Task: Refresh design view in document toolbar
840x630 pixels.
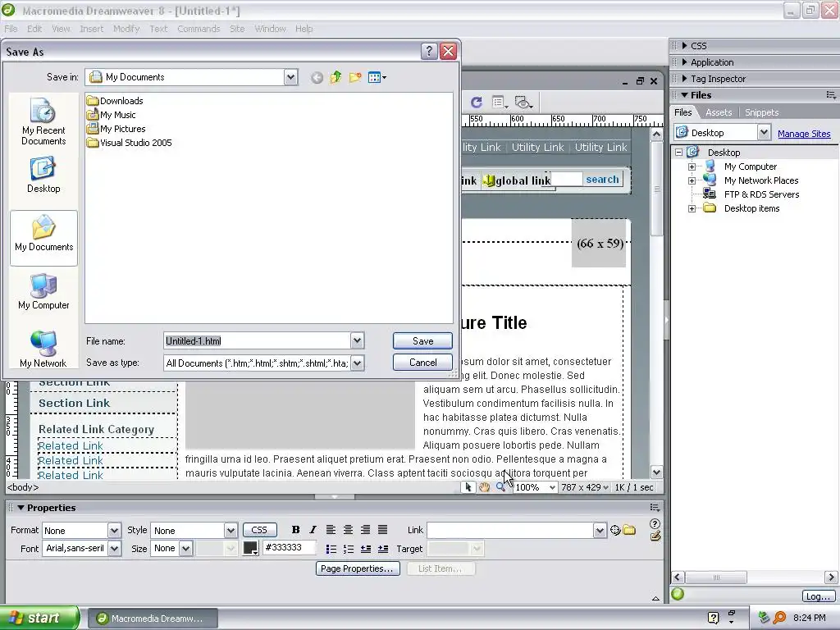Action: (477, 102)
